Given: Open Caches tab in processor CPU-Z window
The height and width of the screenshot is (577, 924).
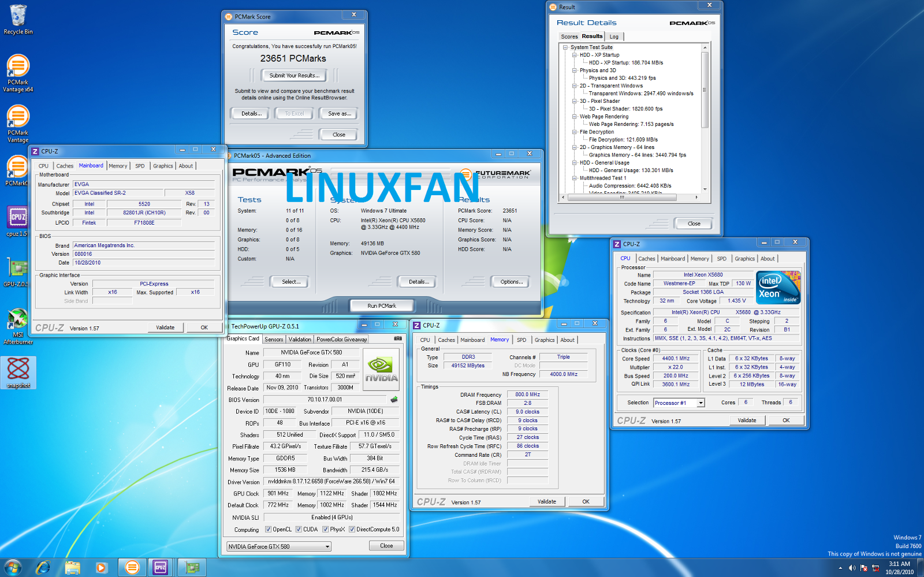Looking at the screenshot, I should (x=647, y=259).
